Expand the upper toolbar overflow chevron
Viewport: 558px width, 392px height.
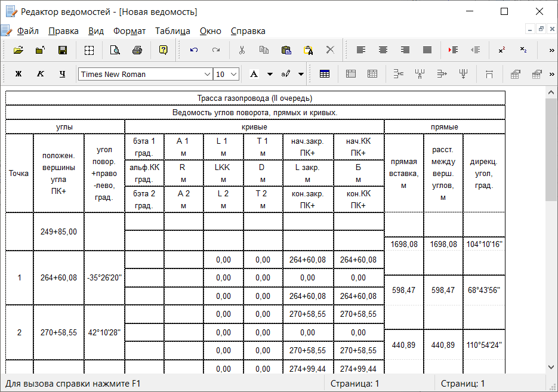click(x=551, y=50)
